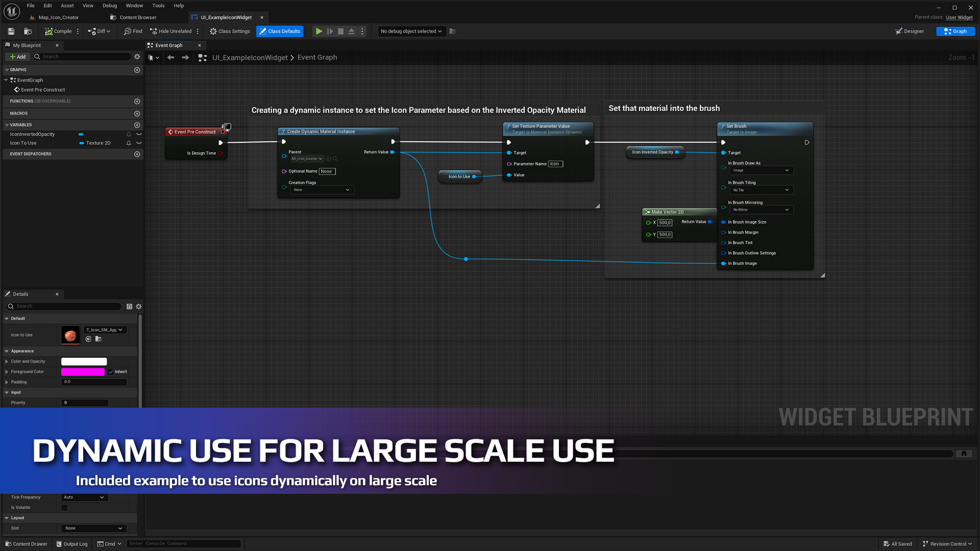Open Find in blueprint search
980x551 pixels.
[x=133, y=31]
